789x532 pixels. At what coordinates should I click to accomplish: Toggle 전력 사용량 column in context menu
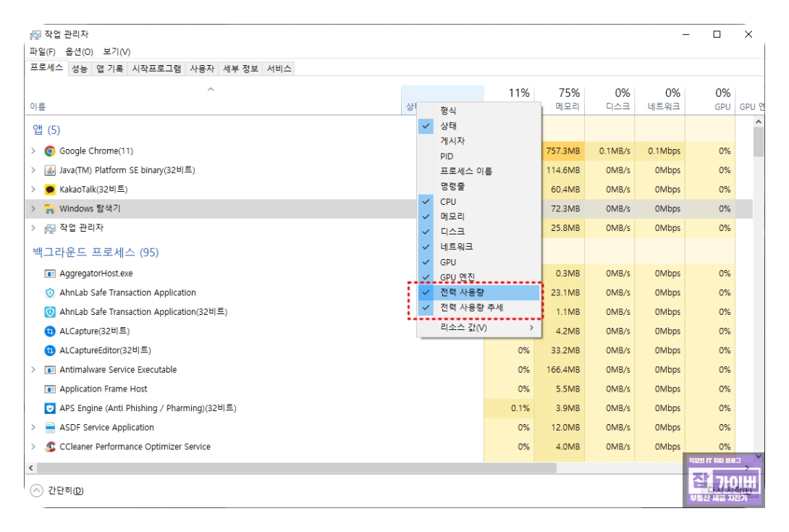point(478,292)
